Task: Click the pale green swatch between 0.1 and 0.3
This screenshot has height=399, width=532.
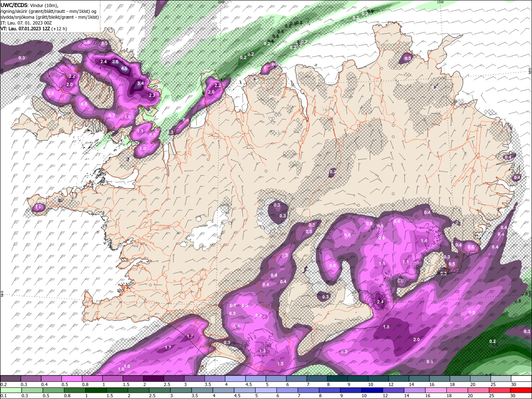Action: coord(11,390)
